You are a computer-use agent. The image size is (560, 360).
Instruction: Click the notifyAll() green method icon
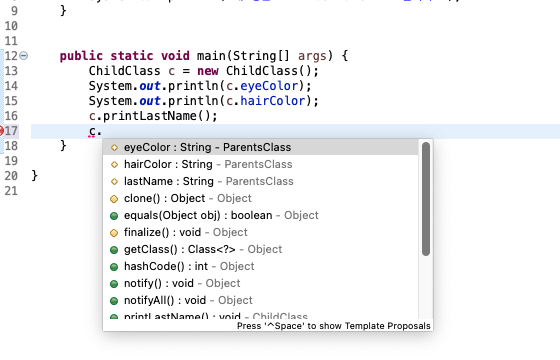(114, 301)
